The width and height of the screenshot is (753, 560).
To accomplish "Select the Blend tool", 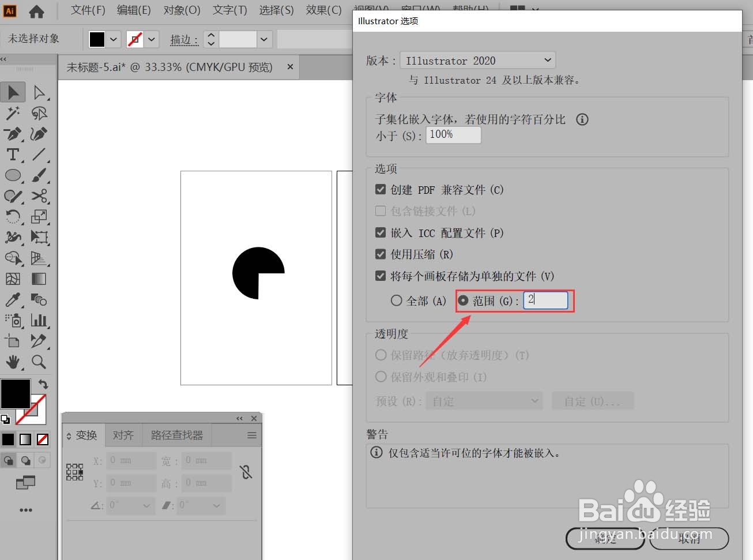I will (39, 300).
